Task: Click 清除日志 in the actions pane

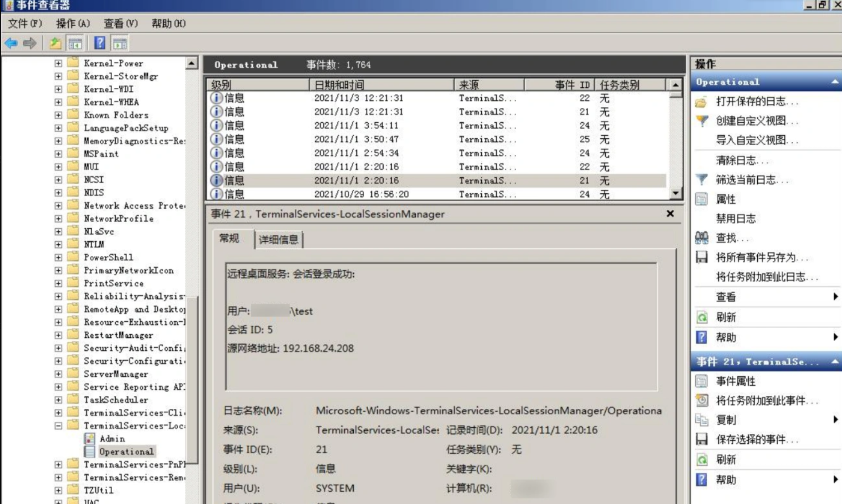Action: (x=736, y=160)
